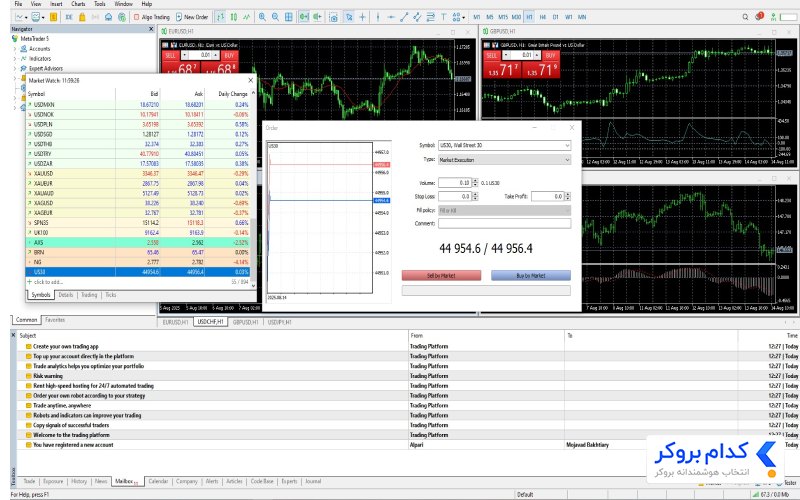Select the equidistant channel tool
Viewport: 800px width, 500px height.
coord(417,17)
